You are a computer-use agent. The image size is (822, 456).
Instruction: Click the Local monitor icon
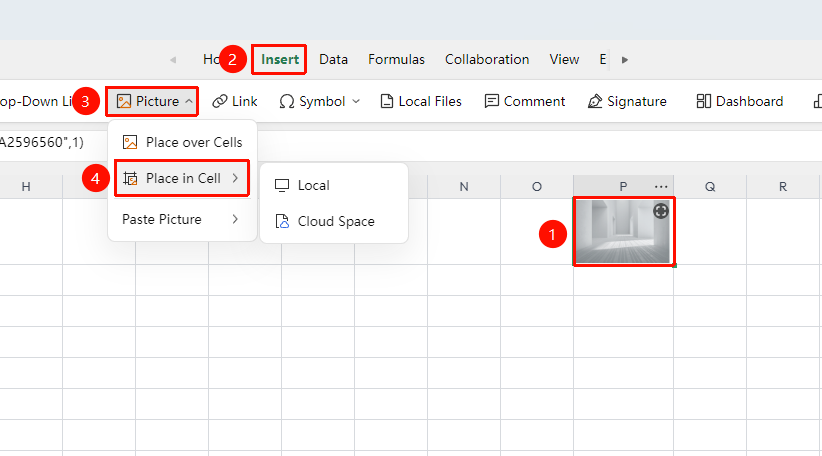click(x=282, y=186)
